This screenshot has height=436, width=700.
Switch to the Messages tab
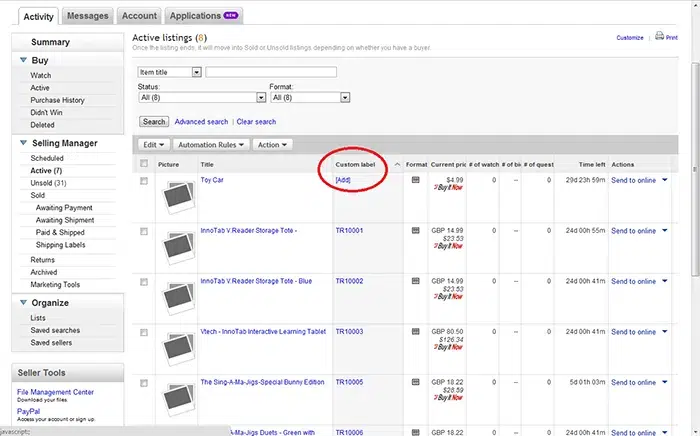click(x=88, y=16)
